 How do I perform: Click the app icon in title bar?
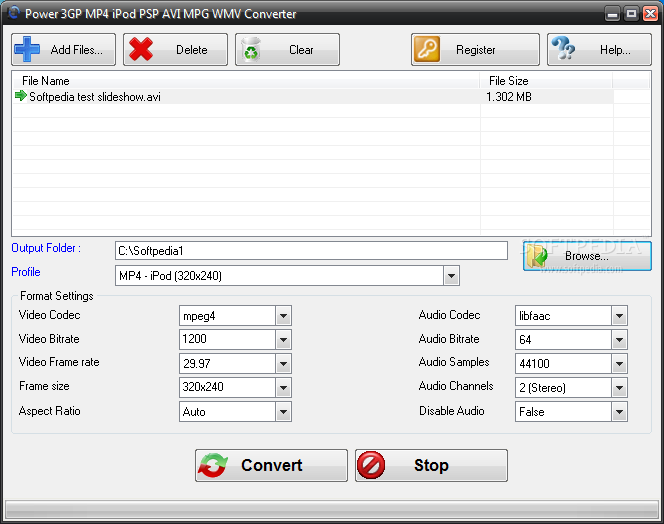tap(13, 13)
